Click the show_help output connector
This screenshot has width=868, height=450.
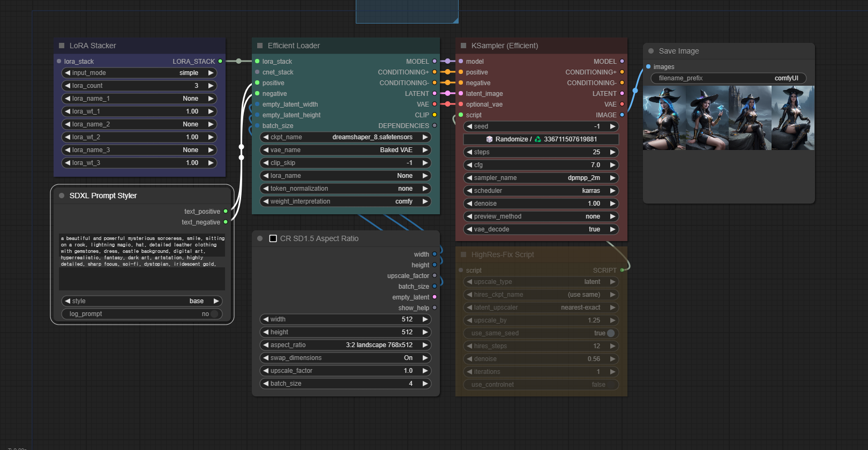[435, 307]
